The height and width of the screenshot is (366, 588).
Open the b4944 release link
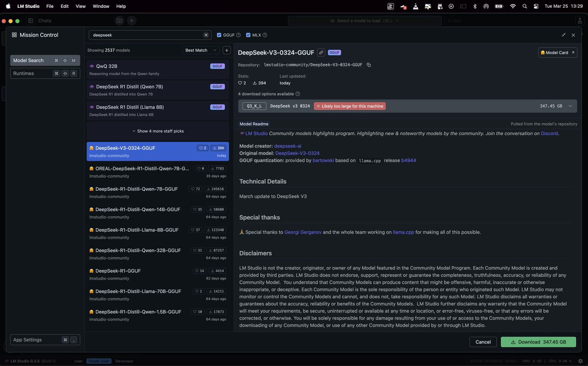click(x=409, y=161)
